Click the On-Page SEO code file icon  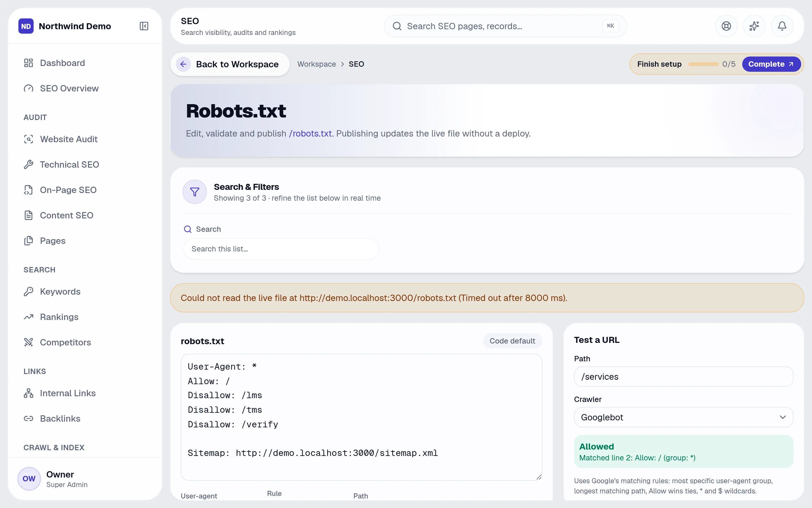[29, 190]
